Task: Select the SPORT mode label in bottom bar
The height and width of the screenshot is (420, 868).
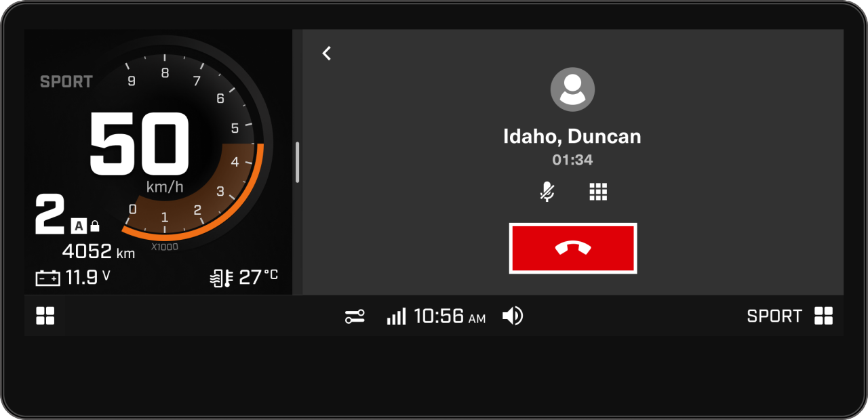Action: (x=774, y=316)
